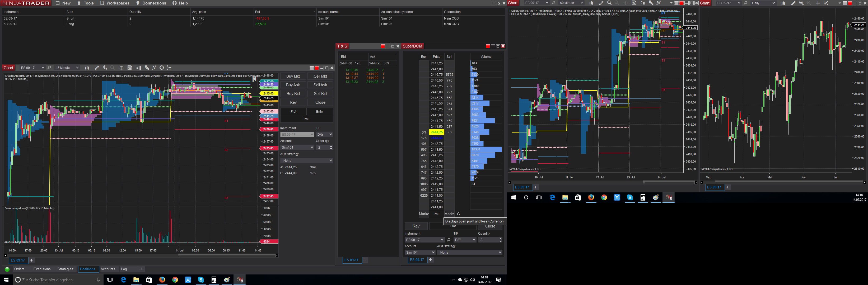
Task: Open Strategies icon in 60 Minute chart
Action: [x=659, y=3]
